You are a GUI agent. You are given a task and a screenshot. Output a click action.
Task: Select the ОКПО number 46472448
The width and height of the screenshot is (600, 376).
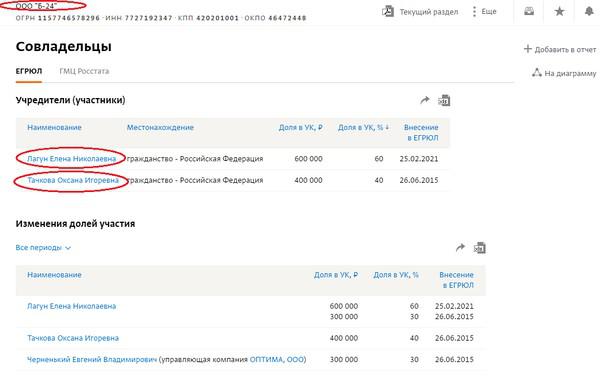click(287, 18)
